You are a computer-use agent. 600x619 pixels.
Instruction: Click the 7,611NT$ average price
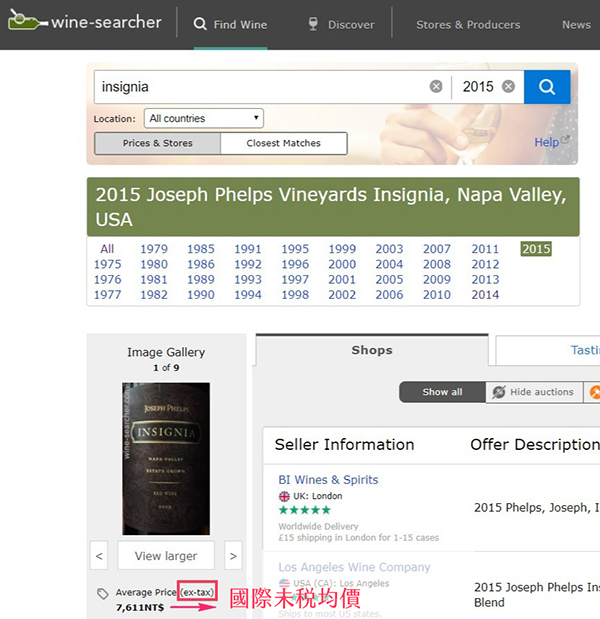[140, 608]
